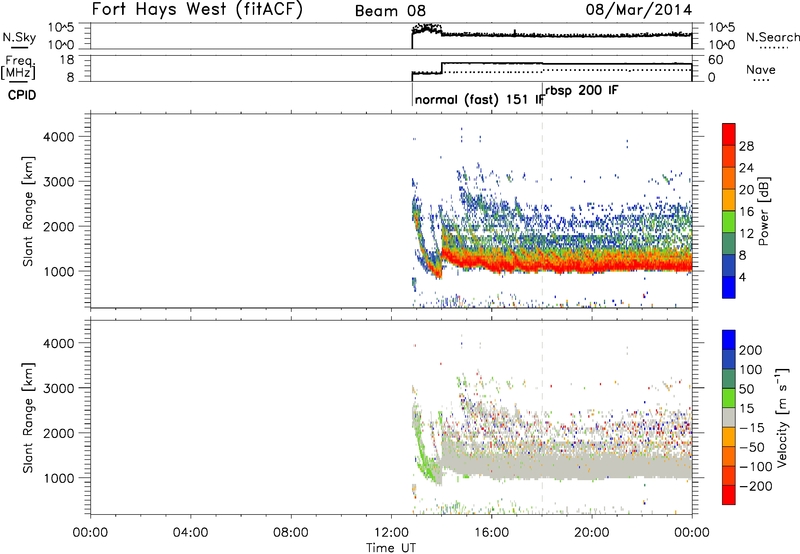The height and width of the screenshot is (554, 800).
Task: Click the 'N.Search' legend label
Action: click(773, 37)
